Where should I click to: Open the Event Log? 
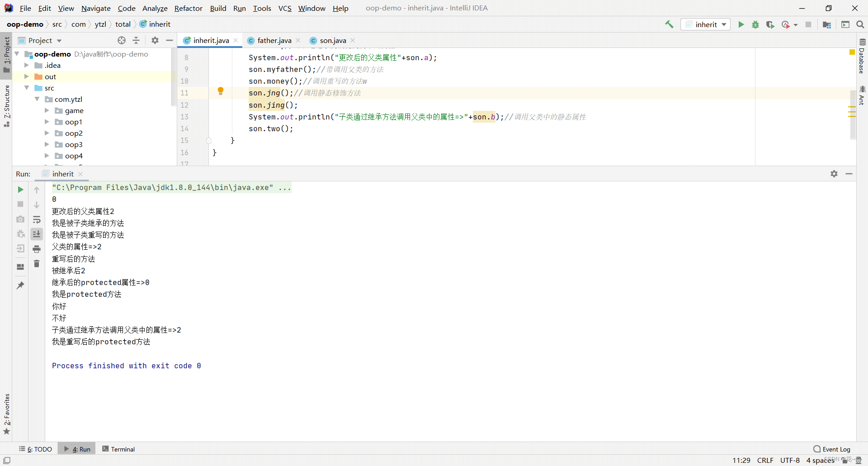click(832, 449)
